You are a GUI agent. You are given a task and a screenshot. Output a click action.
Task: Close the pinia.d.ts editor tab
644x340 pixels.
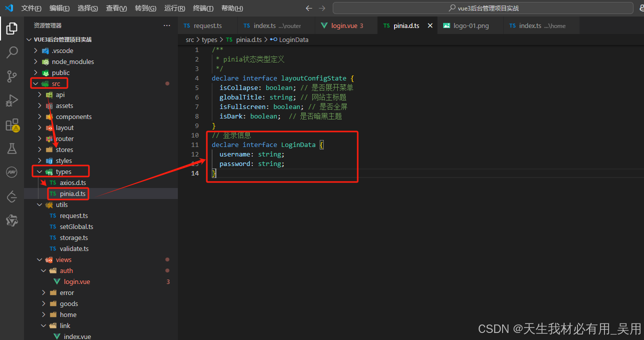coord(430,25)
